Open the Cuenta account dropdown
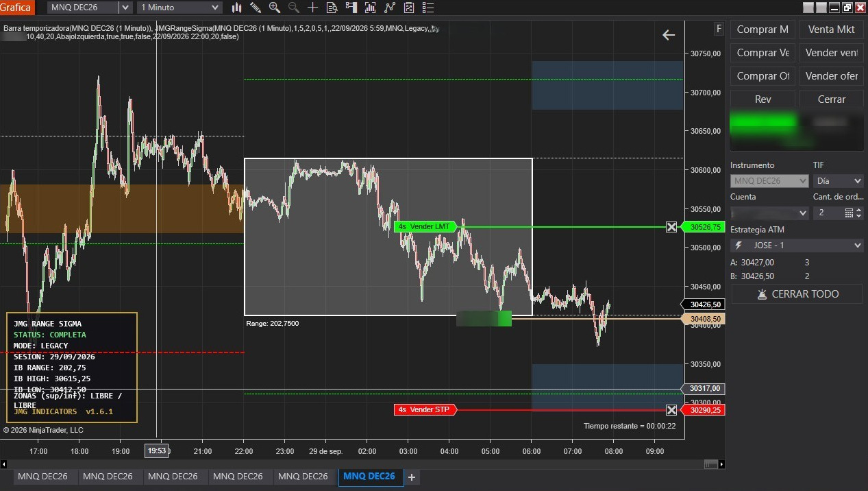Viewport: 868px width, 491px height. [x=769, y=213]
